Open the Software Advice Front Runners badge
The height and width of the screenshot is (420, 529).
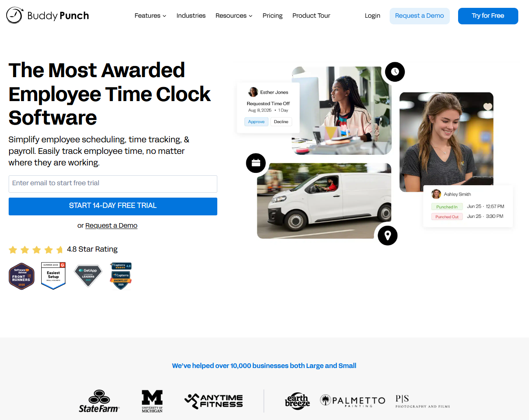pos(21,276)
